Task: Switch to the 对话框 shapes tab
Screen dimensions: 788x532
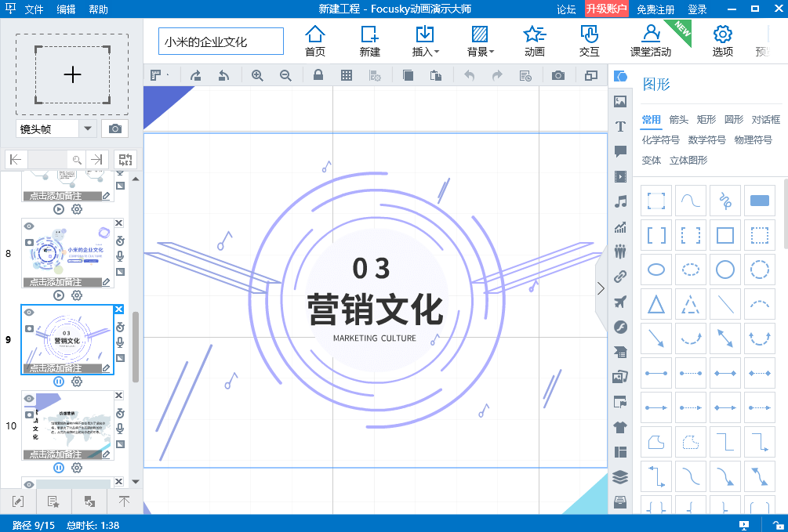Action: 766,120
